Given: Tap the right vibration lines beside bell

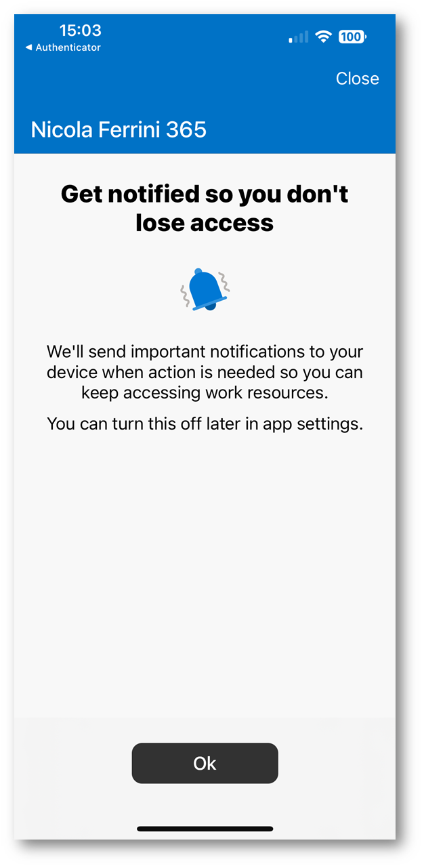Looking at the screenshot, I should (224, 282).
